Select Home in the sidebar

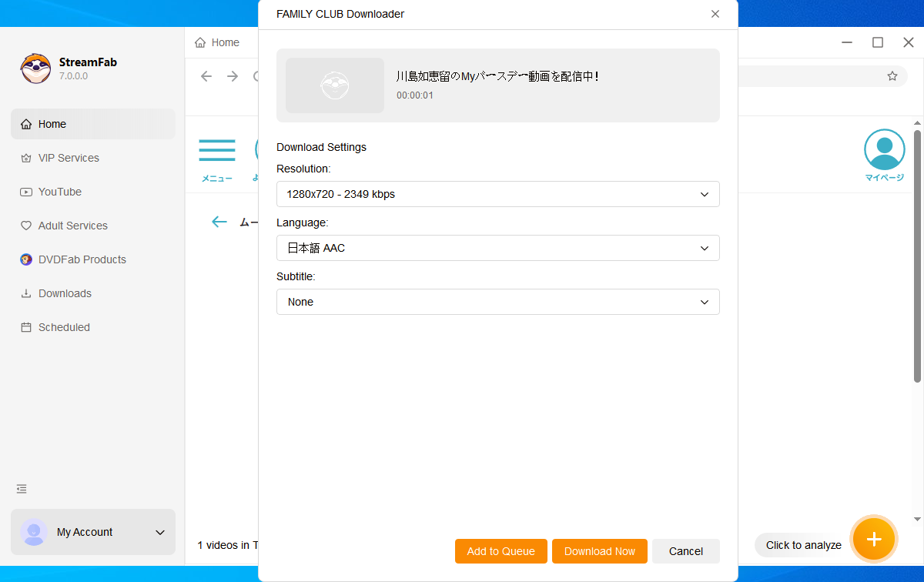coord(52,123)
